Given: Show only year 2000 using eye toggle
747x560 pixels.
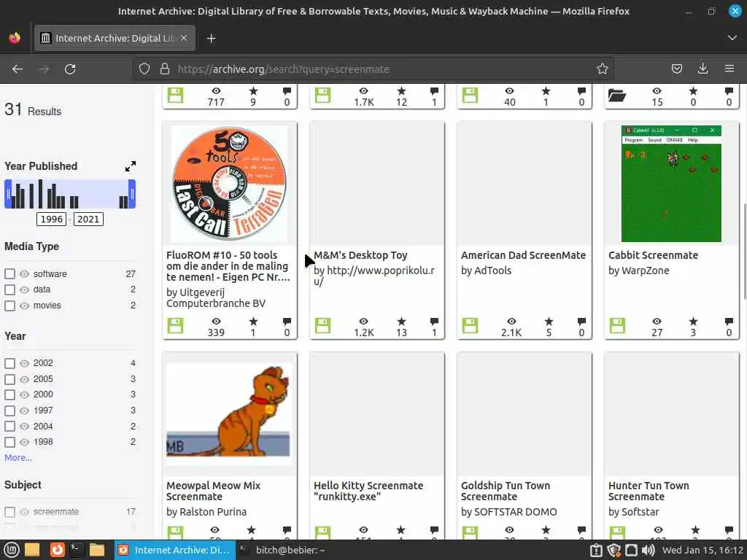Looking at the screenshot, I should coord(24,394).
